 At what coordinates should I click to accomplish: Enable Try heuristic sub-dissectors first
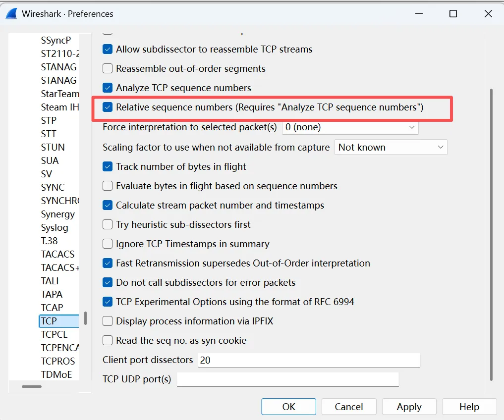108,225
